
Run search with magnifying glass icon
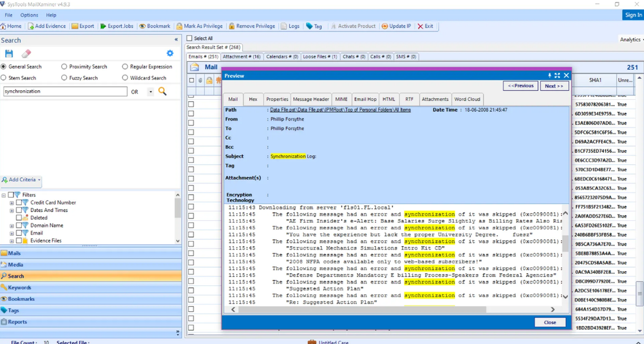pyautogui.click(x=163, y=91)
